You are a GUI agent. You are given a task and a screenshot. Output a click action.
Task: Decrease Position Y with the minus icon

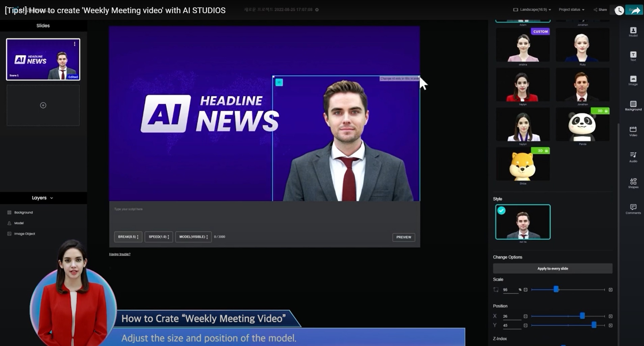526,325
